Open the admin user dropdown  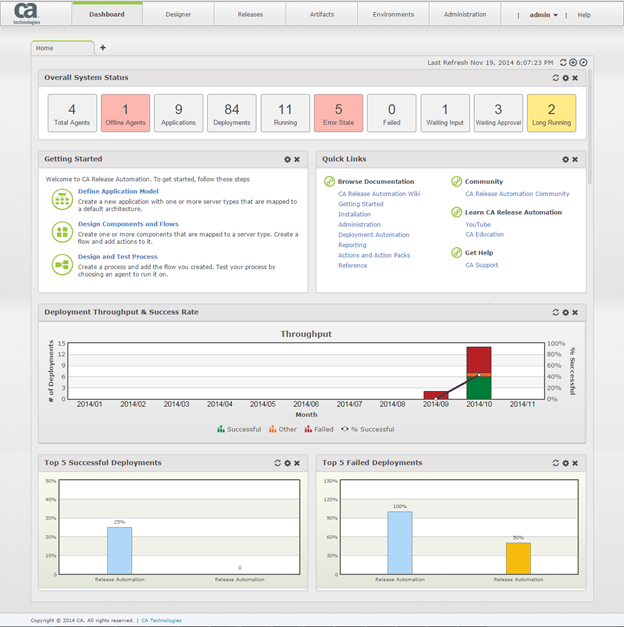(x=543, y=15)
